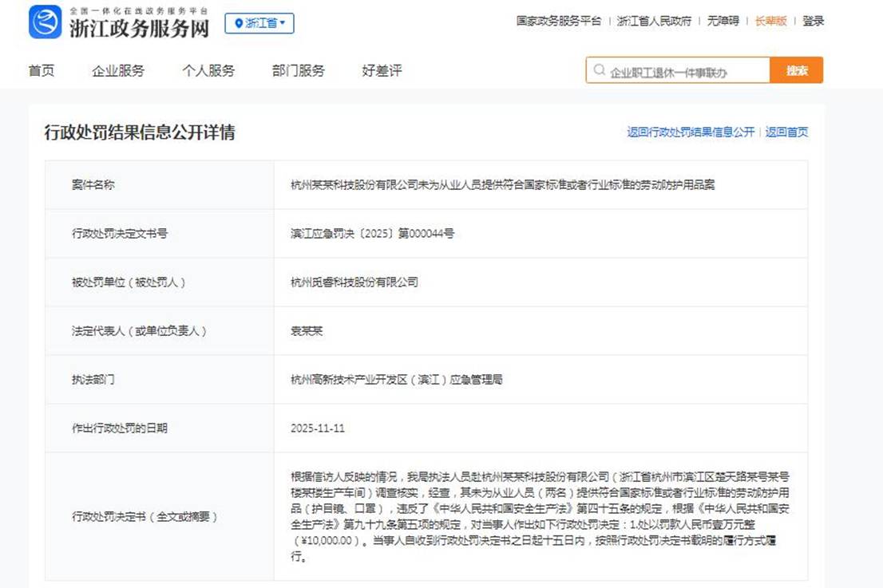Click the penalty date 2025-11-11
The height and width of the screenshot is (588, 883).
pyautogui.click(x=318, y=428)
